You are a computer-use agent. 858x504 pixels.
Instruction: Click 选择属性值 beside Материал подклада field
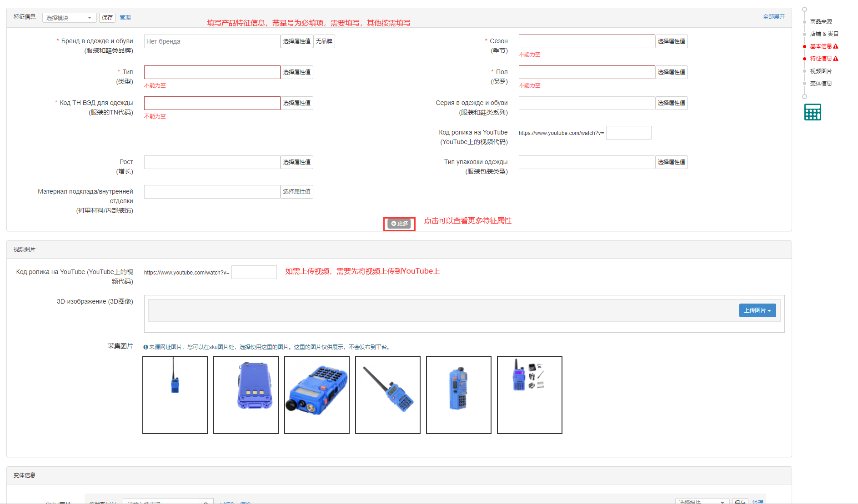[296, 192]
